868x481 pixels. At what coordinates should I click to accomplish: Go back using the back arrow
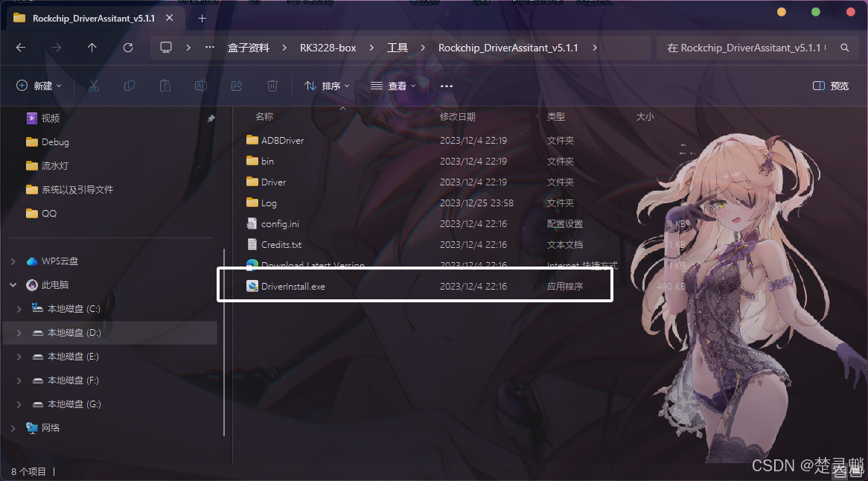click(21, 48)
